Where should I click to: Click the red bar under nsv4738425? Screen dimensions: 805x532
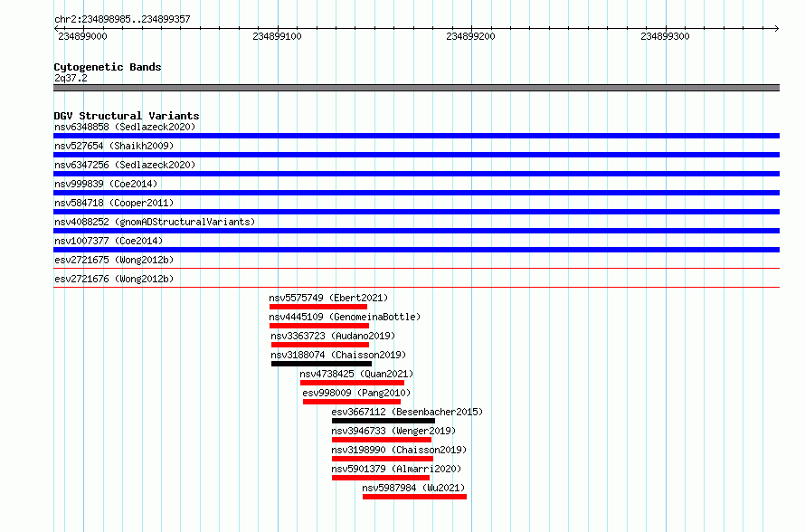click(x=352, y=383)
